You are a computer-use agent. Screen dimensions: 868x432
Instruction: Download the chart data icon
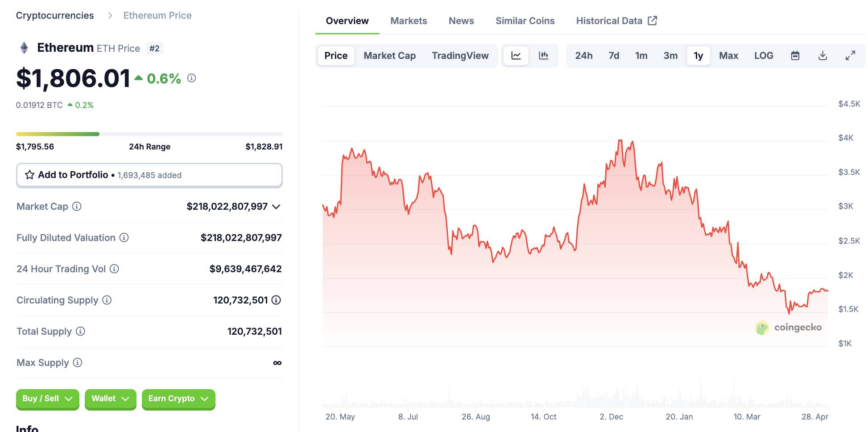click(x=823, y=56)
